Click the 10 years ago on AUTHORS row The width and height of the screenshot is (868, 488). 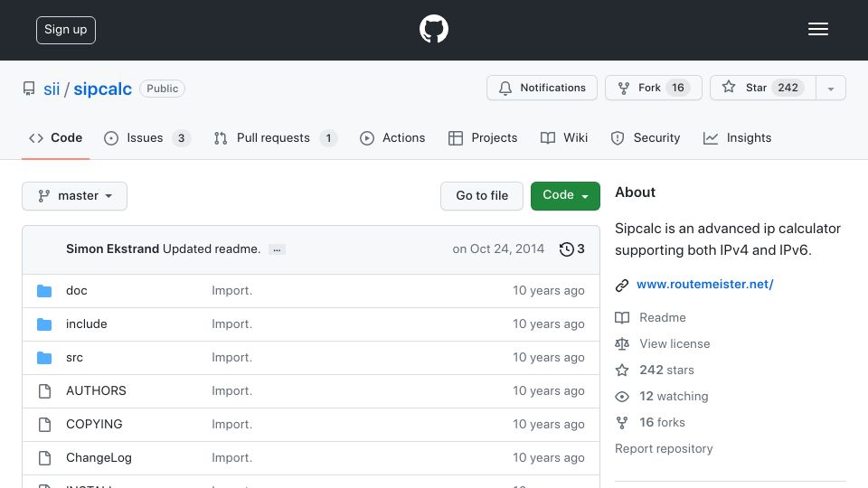[549, 390]
